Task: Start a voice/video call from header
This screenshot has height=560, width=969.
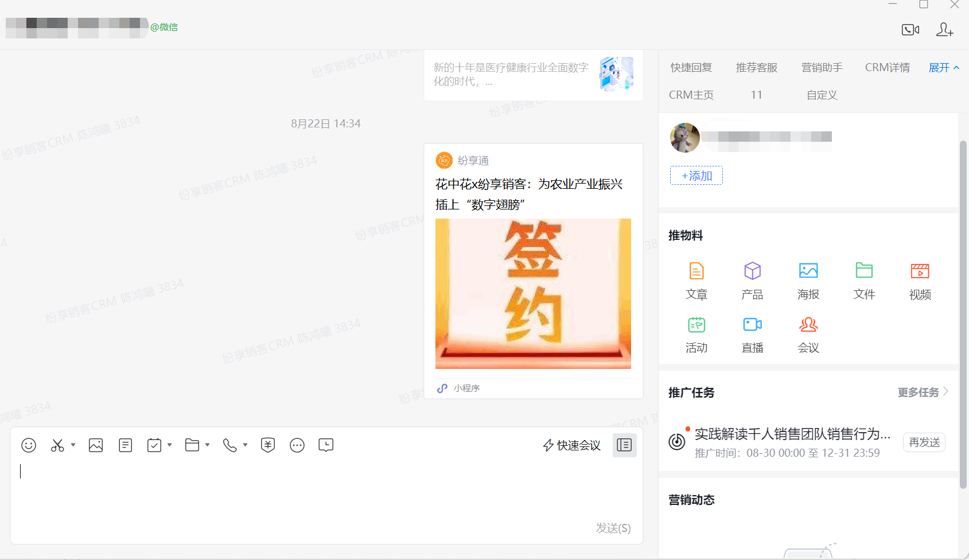Action: (x=910, y=30)
